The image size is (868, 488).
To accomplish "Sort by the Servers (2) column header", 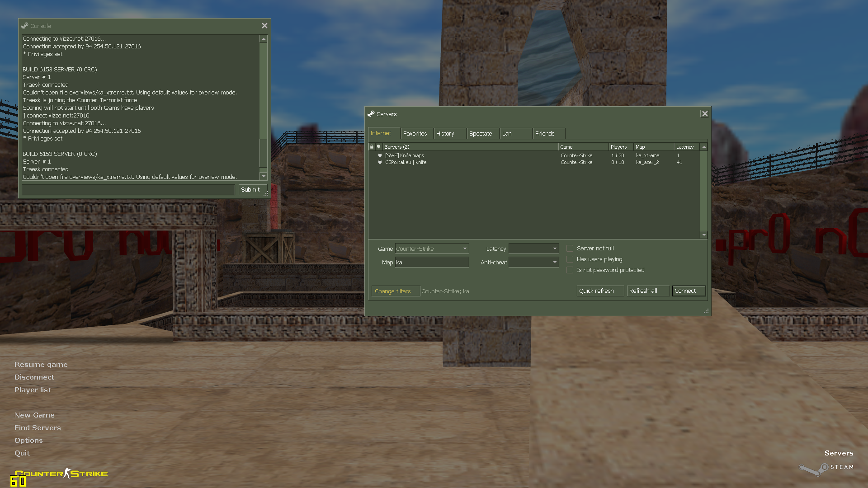I will [x=470, y=147].
